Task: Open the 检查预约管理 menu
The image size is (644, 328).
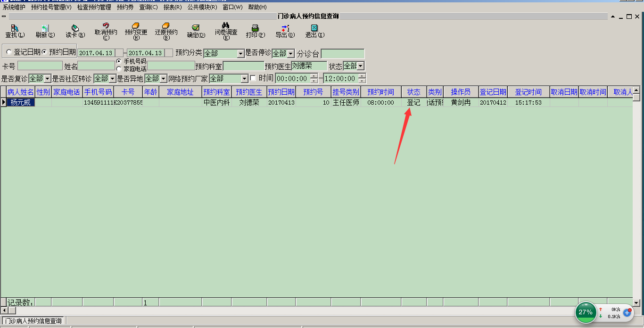Action: tap(94, 7)
